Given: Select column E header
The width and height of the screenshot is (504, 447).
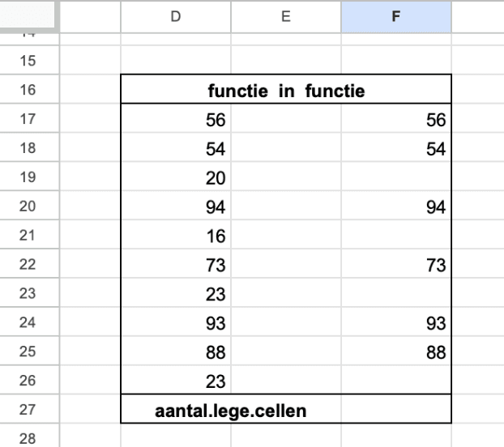Looking at the screenshot, I should pyautogui.click(x=286, y=17).
